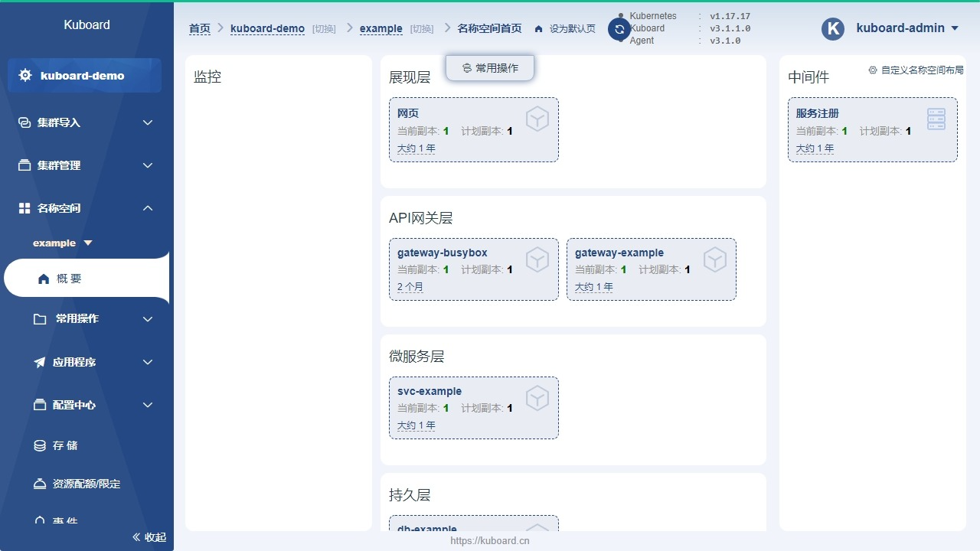Click the server icon on 服务注册 card
This screenshot has height=551, width=980.
point(936,119)
